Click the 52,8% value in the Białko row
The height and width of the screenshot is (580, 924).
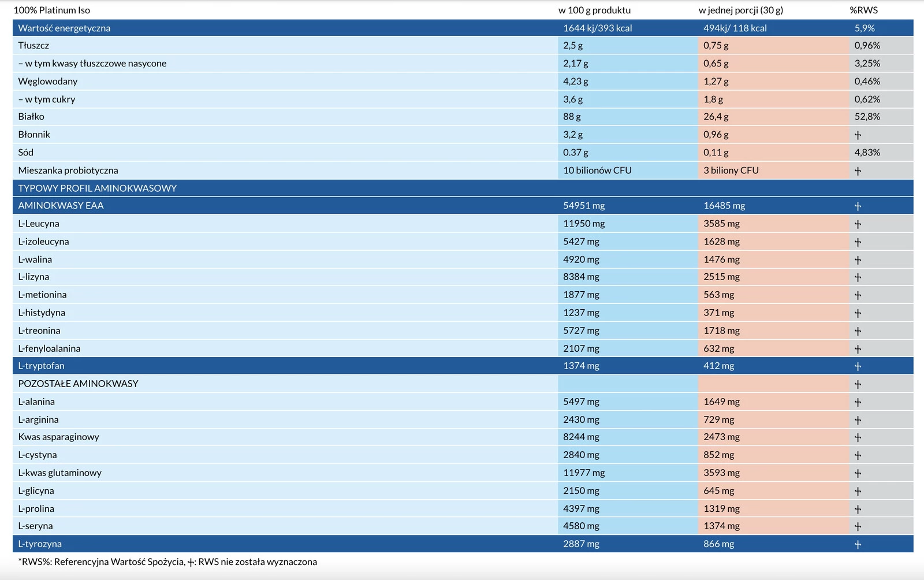[867, 117]
